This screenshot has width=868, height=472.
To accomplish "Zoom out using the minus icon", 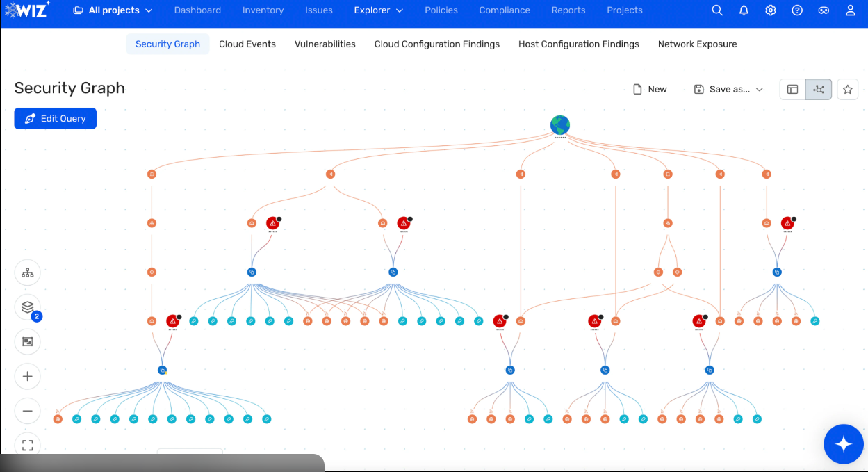I will click(x=27, y=411).
